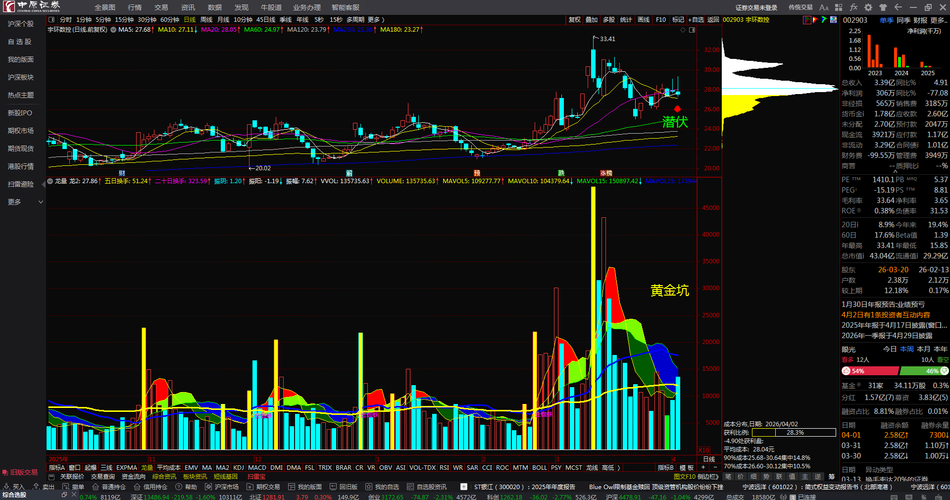
Task: Click 图文F10 link at bottom
Action: point(685,477)
